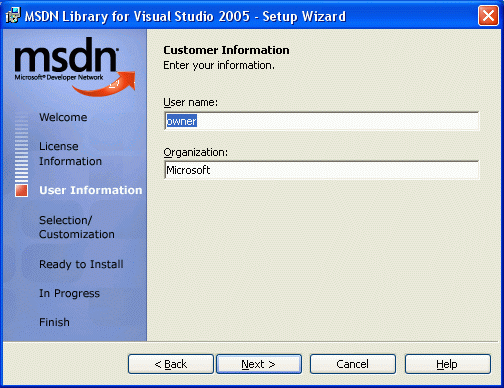Click the setup installer icon in title bar

tap(13, 16)
